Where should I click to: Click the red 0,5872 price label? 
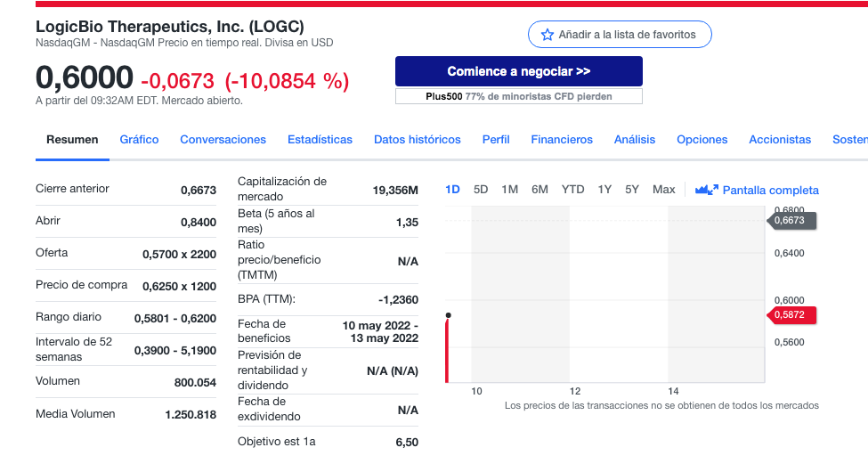(791, 314)
